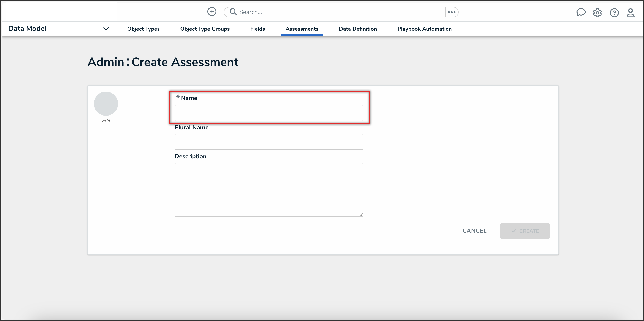Click inside the Description text area

point(269,190)
